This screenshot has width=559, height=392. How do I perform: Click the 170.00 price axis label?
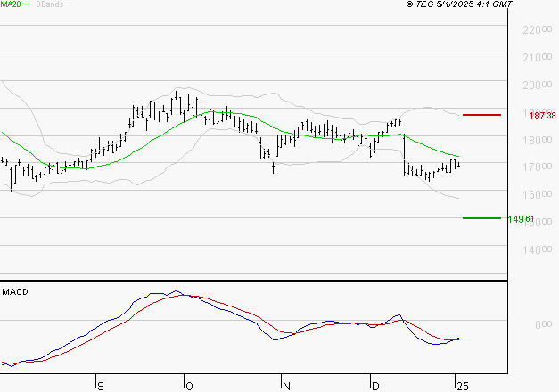tap(538, 167)
